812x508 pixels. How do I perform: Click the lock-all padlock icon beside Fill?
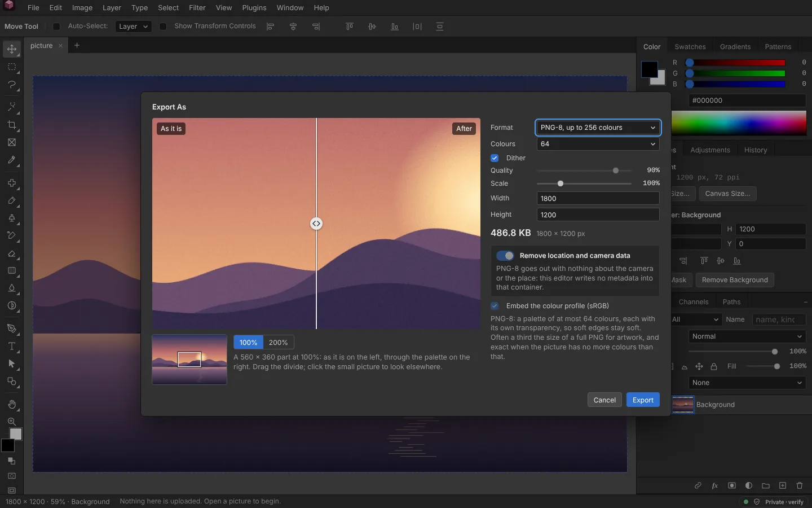click(714, 366)
